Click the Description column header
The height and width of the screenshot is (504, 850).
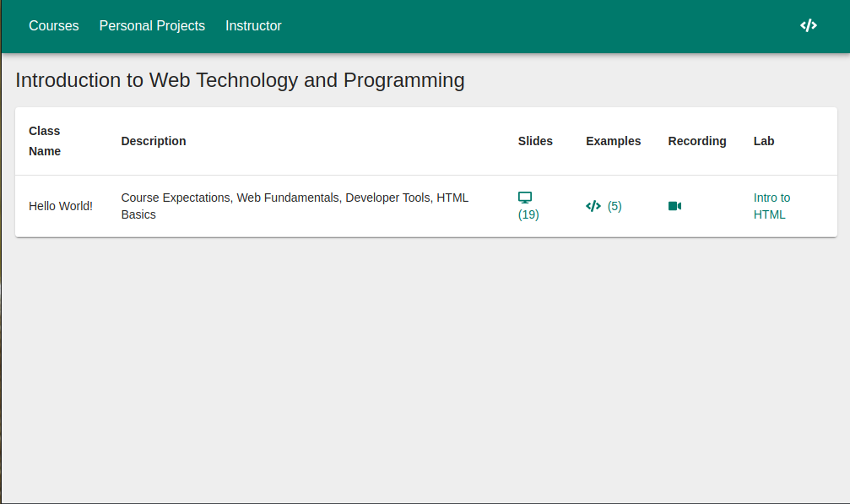154,141
